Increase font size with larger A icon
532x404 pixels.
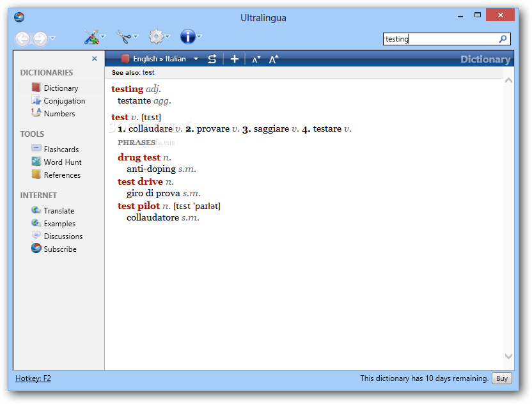tap(274, 59)
